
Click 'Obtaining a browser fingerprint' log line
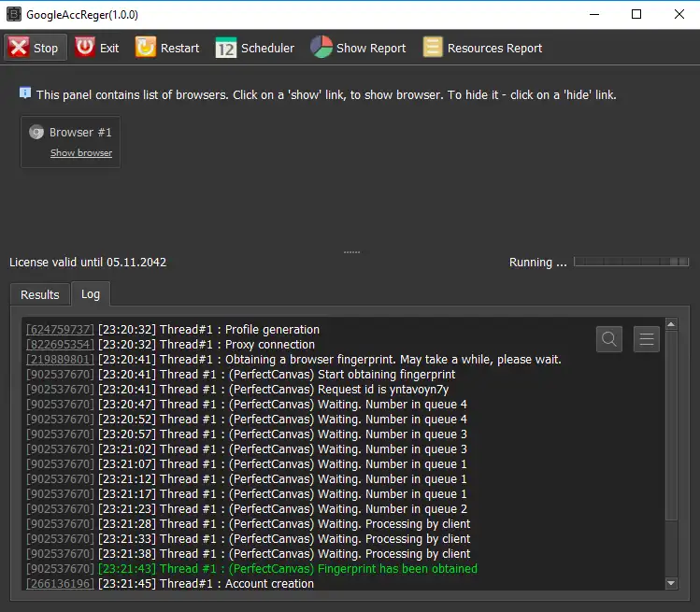point(293,360)
